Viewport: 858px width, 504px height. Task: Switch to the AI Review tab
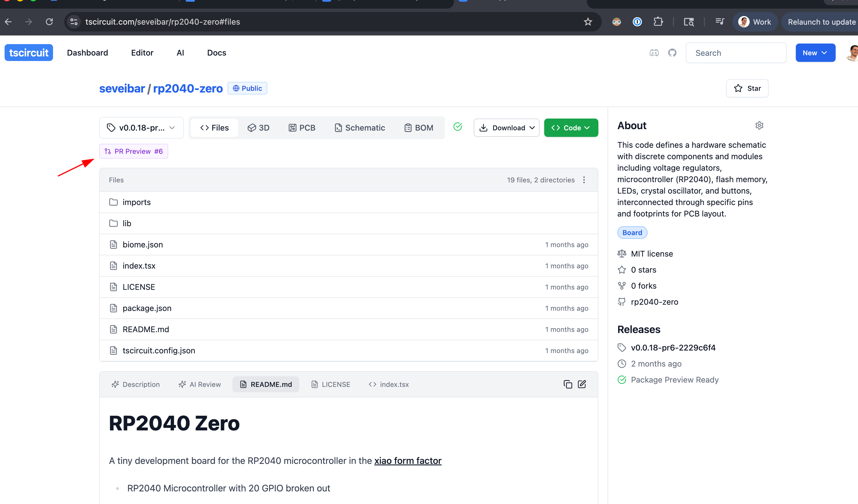[x=200, y=384]
